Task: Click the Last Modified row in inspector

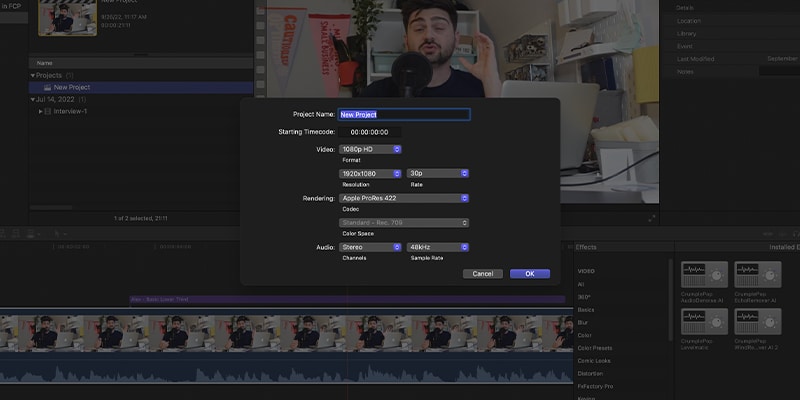Action: click(x=730, y=59)
